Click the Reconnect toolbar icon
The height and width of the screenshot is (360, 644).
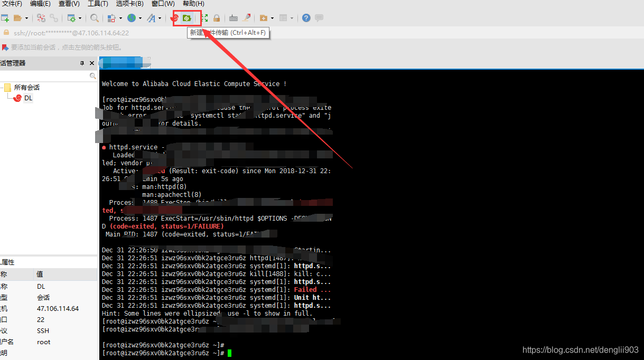click(54, 18)
